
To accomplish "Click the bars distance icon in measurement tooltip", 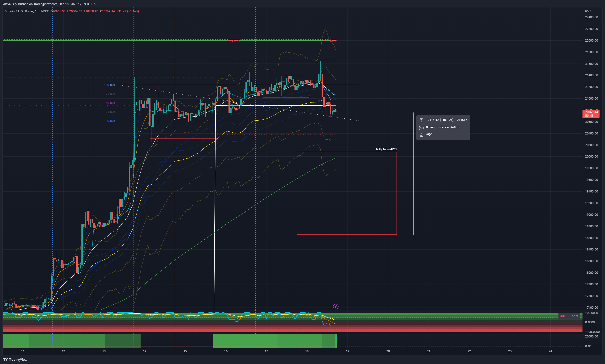I will pyautogui.click(x=421, y=128).
